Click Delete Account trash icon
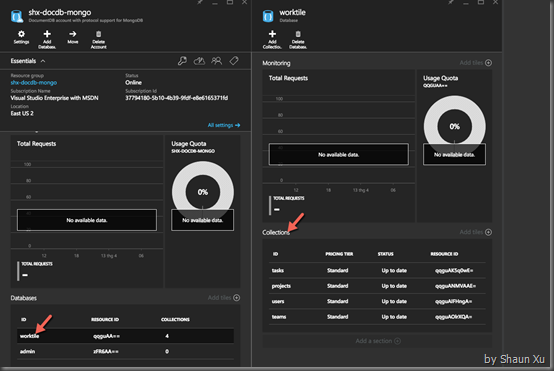The image size is (554, 371). (x=99, y=34)
